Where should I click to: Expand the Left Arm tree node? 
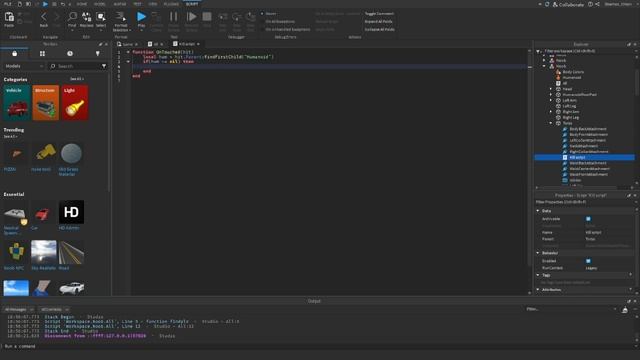551,100
